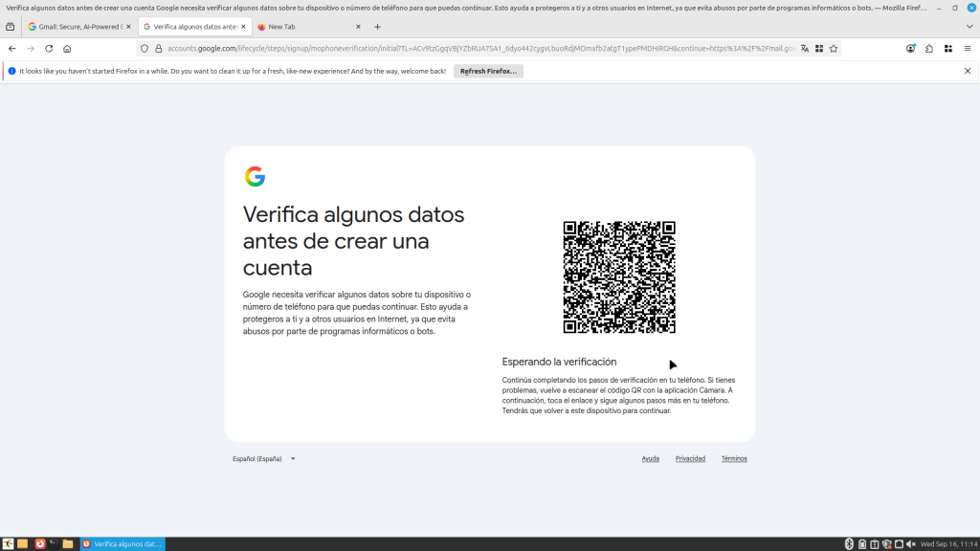View site security padlock details
The width and height of the screenshot is (980, 551).
tap(158, 49)
